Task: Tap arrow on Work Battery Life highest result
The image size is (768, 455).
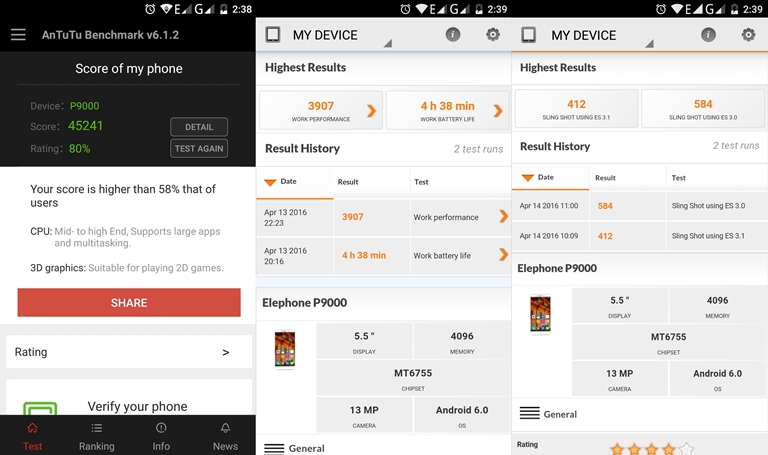Action: pos(498,111)
